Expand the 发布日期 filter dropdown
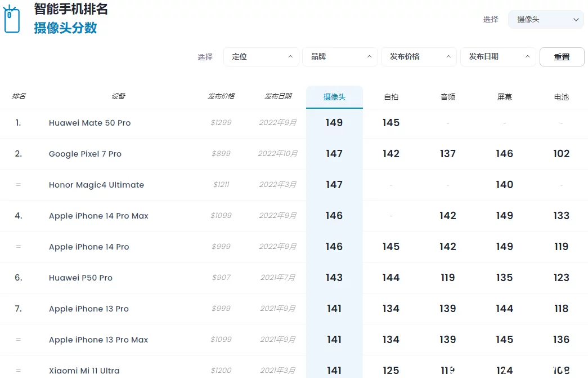 pos(499,57)
